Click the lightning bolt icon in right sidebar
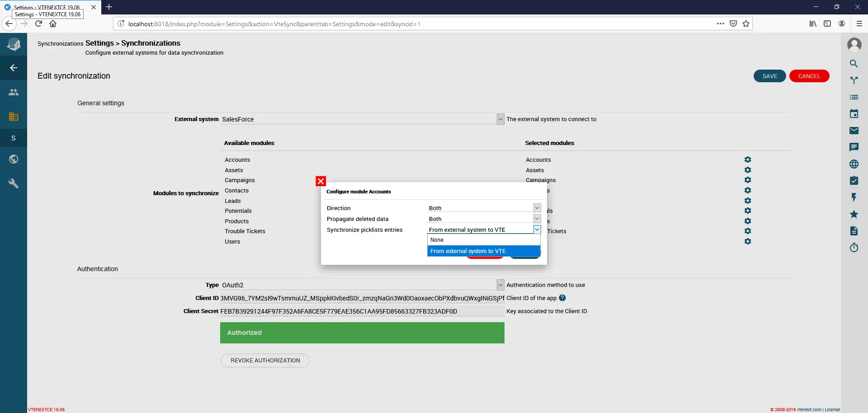 (x=854, y=197)
